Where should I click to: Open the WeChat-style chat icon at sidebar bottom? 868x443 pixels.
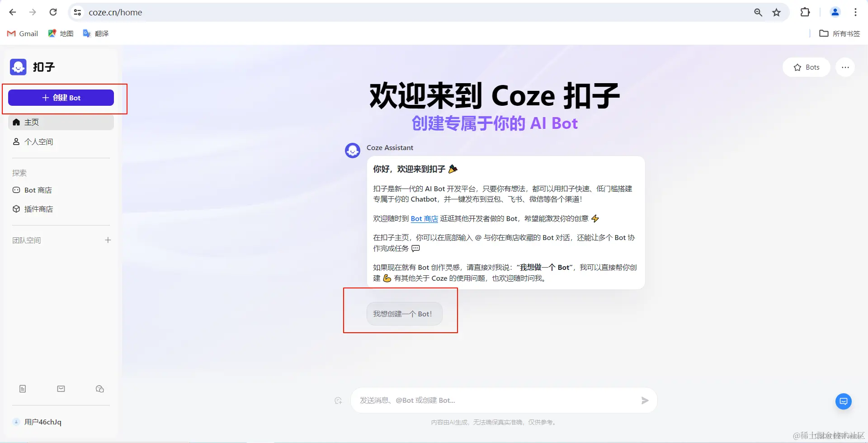(100, 389)
